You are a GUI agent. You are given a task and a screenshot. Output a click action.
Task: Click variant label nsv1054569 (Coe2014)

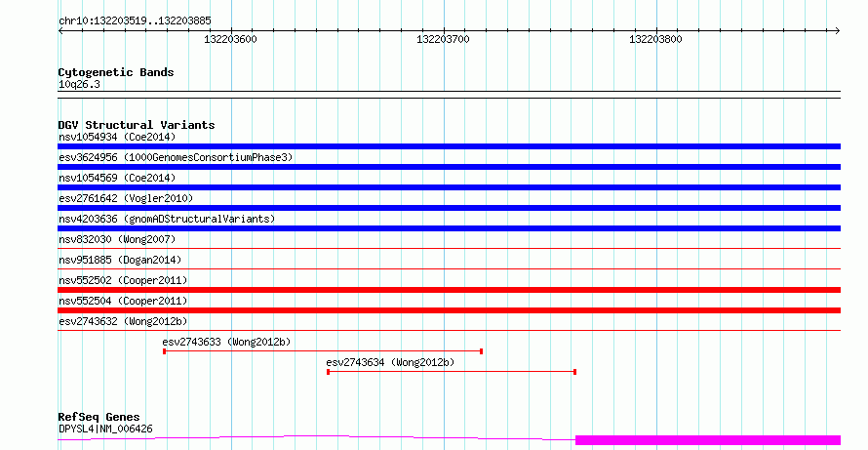pyautogui.click(x=117, y=178)
